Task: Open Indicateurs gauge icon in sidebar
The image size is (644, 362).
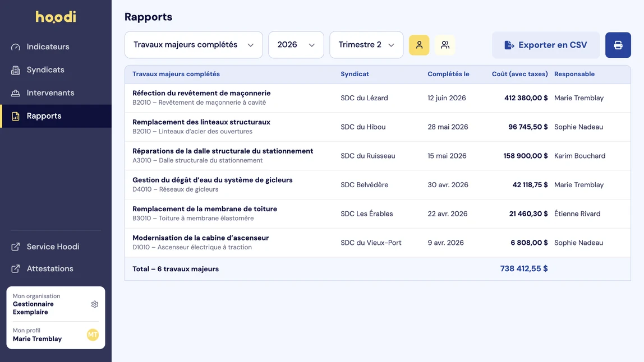Action: pos(16,47)
